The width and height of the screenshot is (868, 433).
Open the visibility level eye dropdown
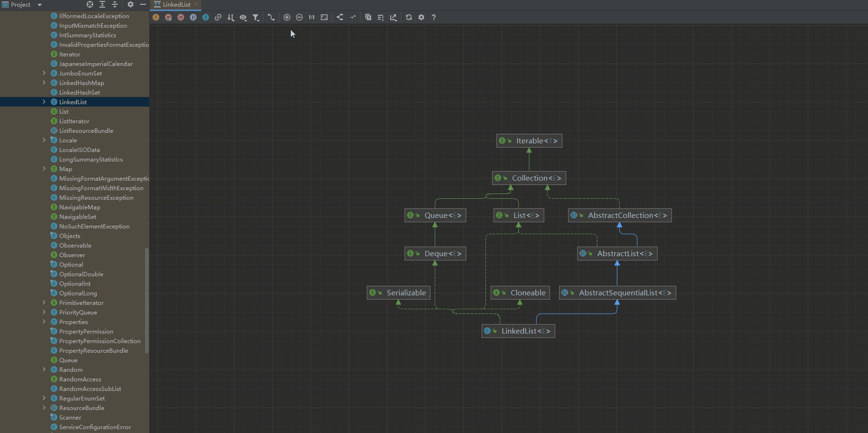pyautogui.click(x=243, y=17)
